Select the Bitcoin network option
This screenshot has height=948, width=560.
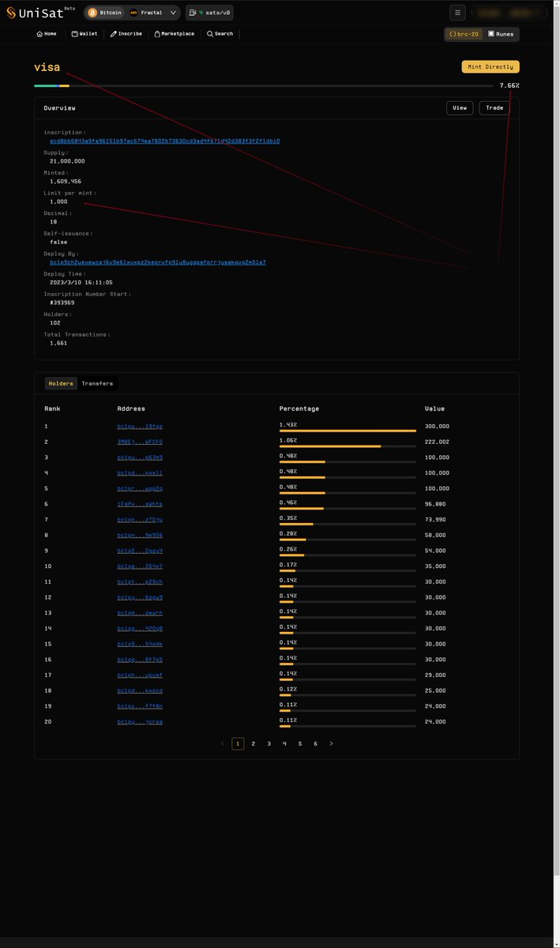[104, 13]
